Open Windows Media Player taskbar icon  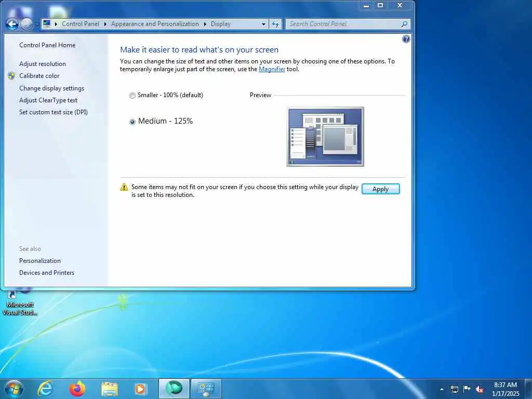(140, 389)
